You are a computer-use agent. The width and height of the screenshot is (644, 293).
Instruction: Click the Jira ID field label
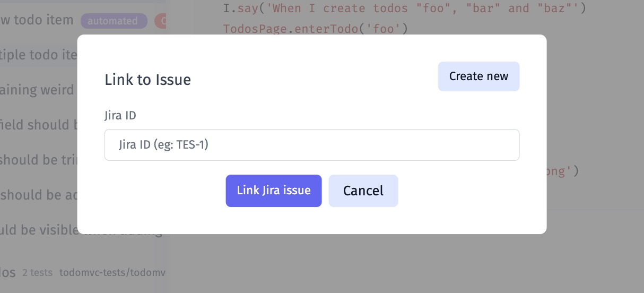point(120,115)
